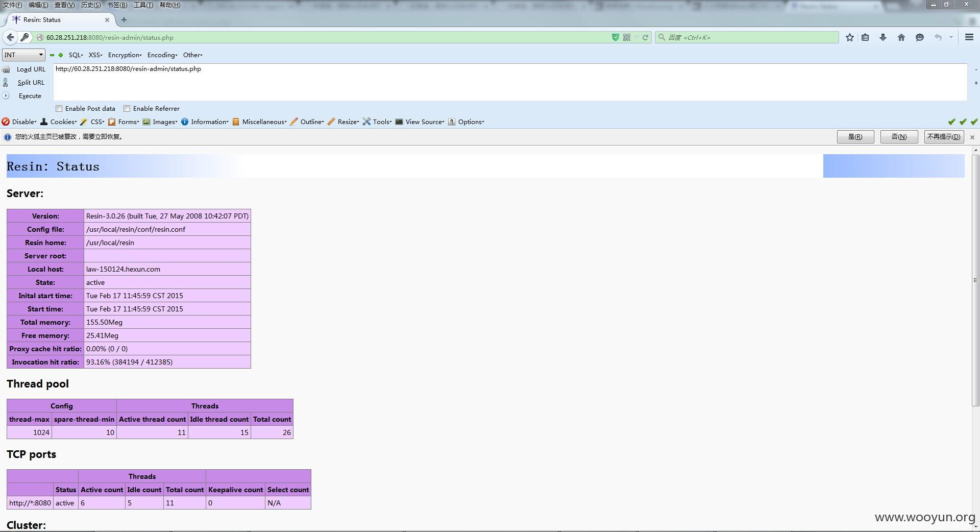Screen dimensions: 980x532
Task: Open the Disable developer menu
Action: [19, 122]
